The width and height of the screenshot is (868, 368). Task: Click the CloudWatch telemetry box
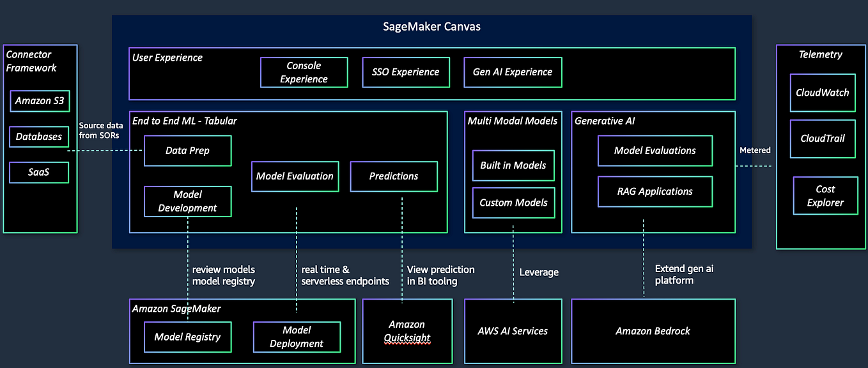[823, 93]
